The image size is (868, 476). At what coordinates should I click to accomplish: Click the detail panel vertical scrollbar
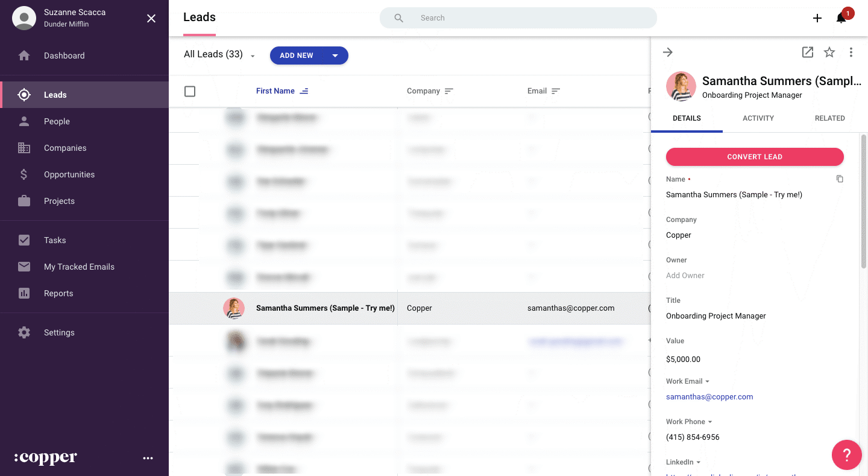pyautogui.click(x=864, y=202)
